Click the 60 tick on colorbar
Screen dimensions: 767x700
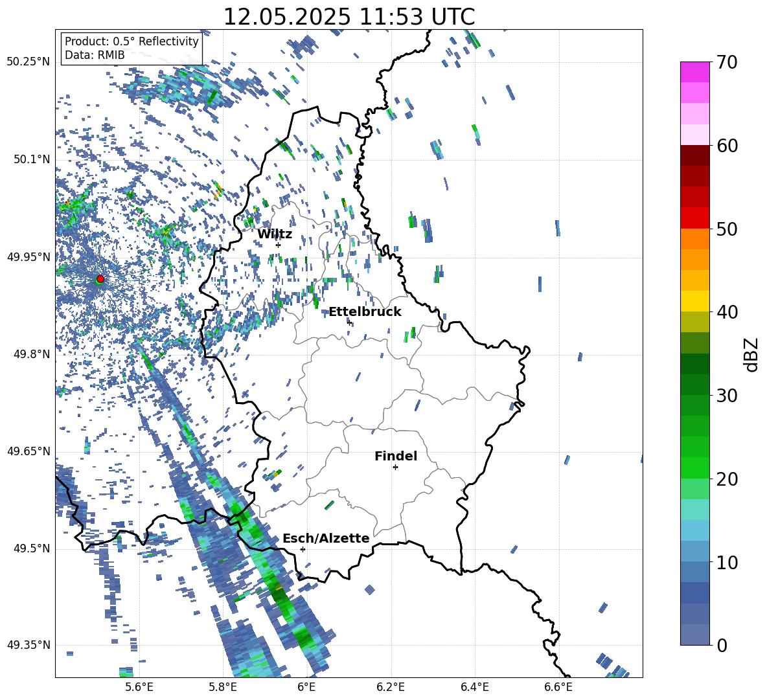pyautogui.click(x=727, y=146)
